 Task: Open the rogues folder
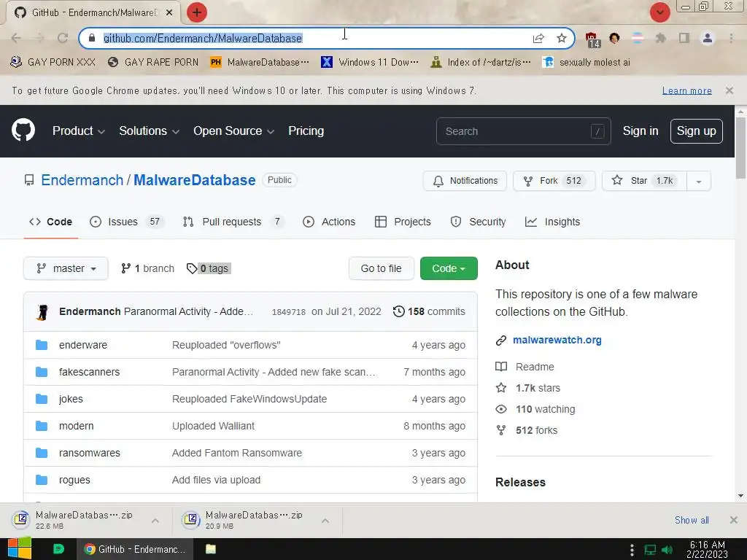coord(74,480)
